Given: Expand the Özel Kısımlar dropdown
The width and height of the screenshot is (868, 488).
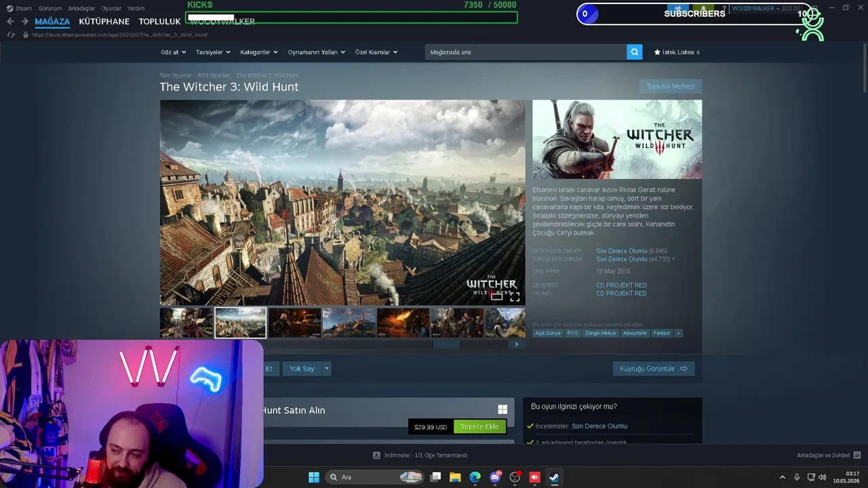Looking at the screenshot, I should click(376, 52).
